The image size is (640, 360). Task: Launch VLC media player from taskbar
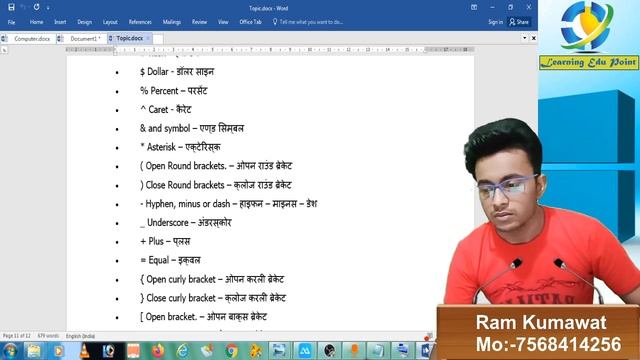pos(84,351)
